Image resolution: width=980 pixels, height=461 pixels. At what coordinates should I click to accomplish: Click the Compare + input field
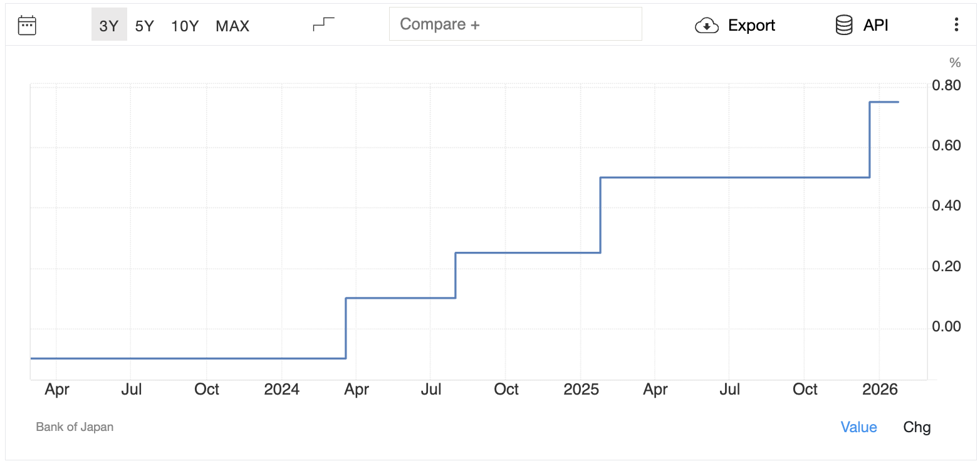(x=515, y=24)
